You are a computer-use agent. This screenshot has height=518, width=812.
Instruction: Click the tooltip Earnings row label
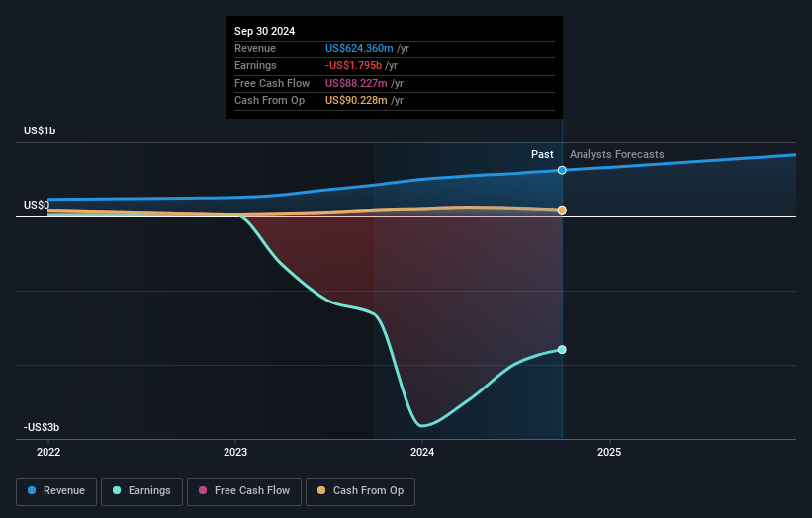(x=255, y=65)
